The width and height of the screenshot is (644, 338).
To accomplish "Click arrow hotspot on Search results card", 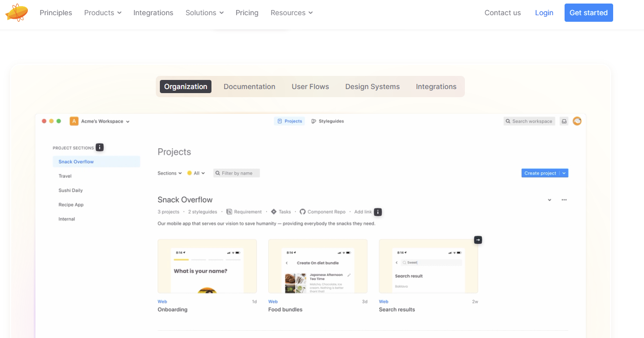I will 478,239.
